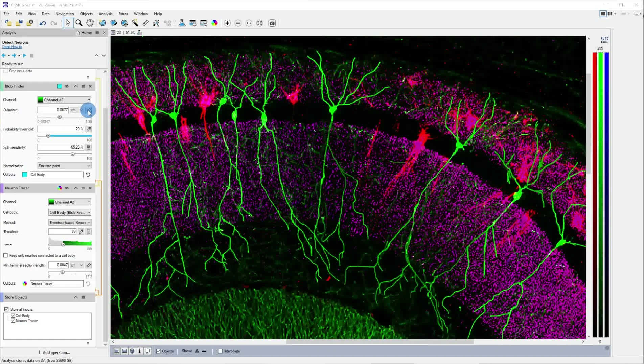Click the neuron tracing star-shaped tool
Viewport: 644px width, 364px height.
156,23
